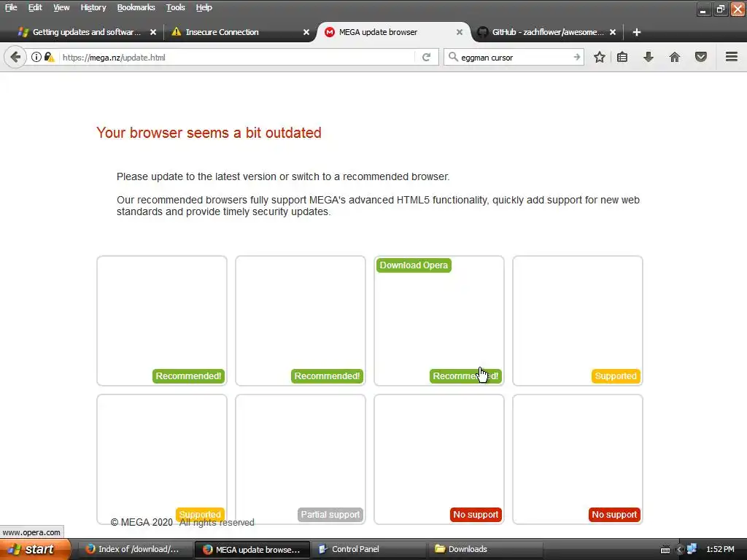Click the Partial support badge
This screenshot has height=560, width=747.
point(330,515)
